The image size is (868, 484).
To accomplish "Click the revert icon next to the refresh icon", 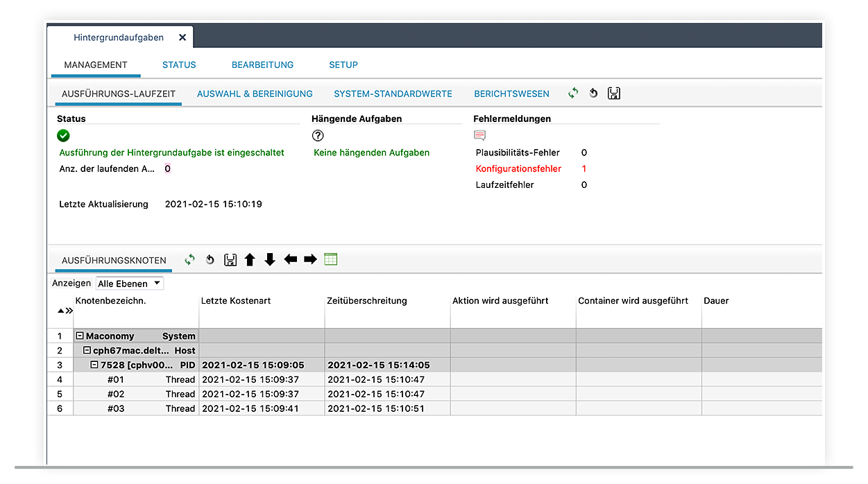I will click(x=593, y=92).
